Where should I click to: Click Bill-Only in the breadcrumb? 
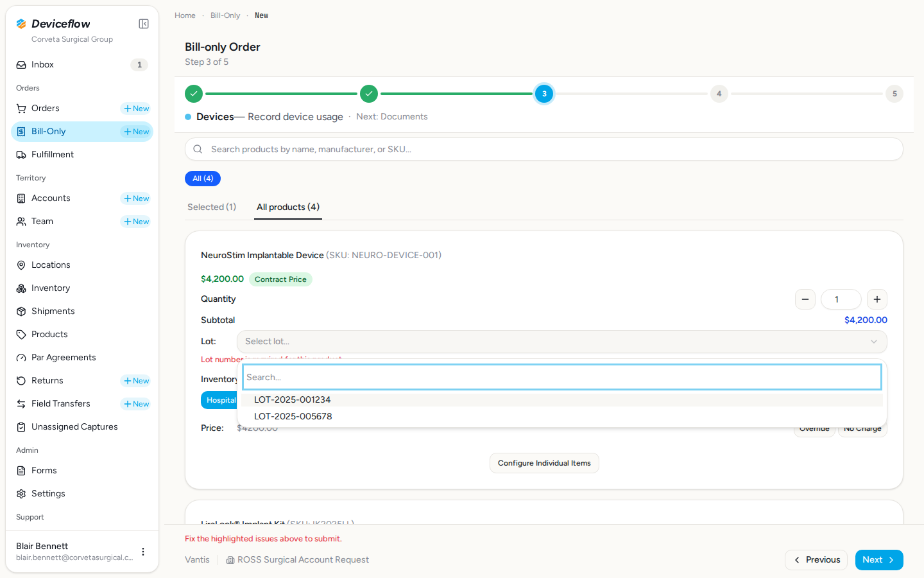[225, 15]
